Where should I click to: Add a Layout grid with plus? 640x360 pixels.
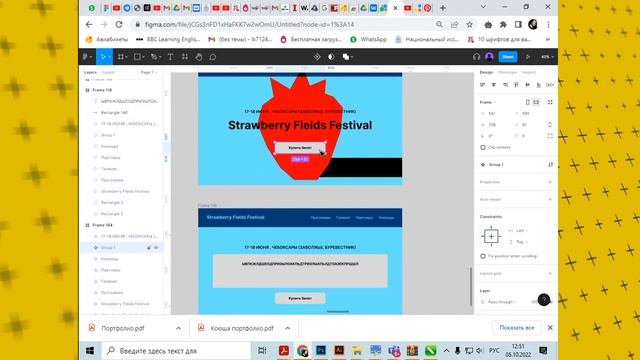tap(550, 273)
